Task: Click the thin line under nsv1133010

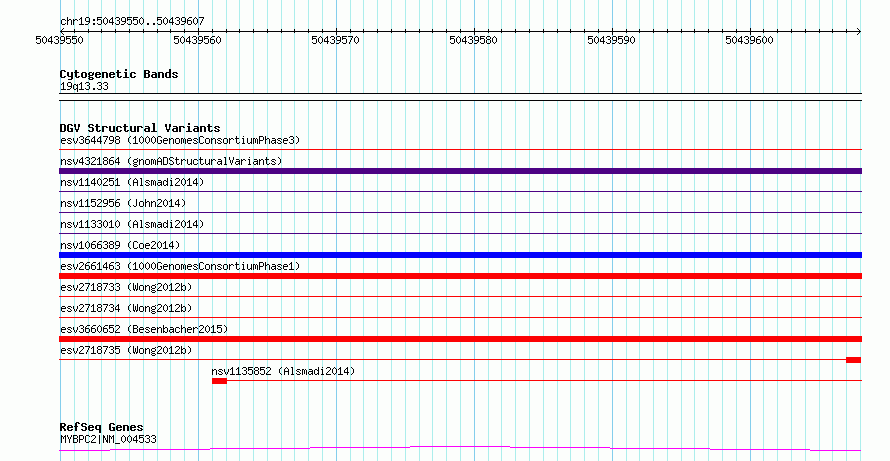Action: [x=460, y=233]
